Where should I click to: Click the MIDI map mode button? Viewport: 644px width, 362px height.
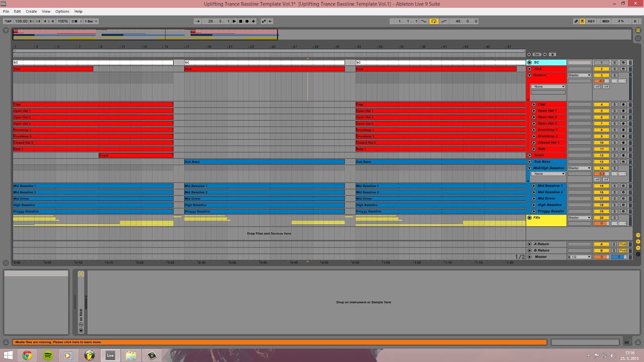coord(606,21)
